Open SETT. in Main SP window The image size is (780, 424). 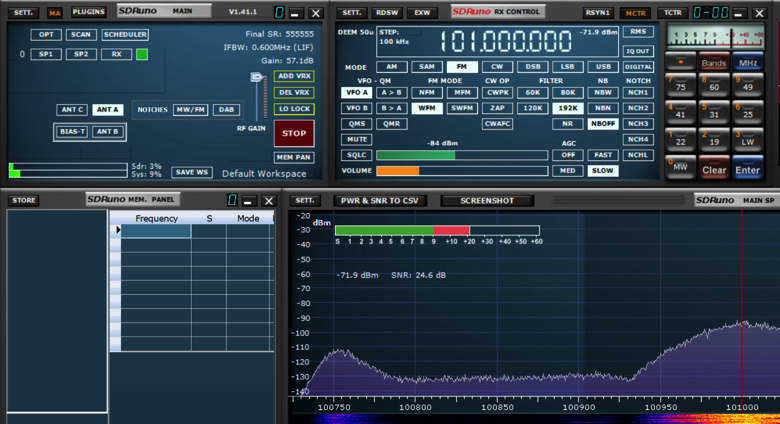(x=305, y=201)
